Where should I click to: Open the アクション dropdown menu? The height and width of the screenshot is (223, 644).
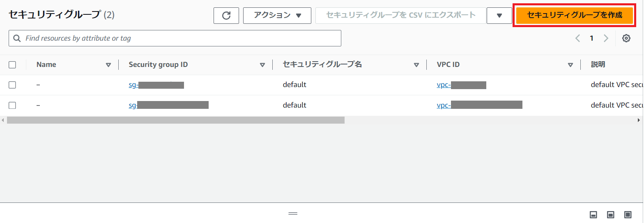(x=277, y=16)
